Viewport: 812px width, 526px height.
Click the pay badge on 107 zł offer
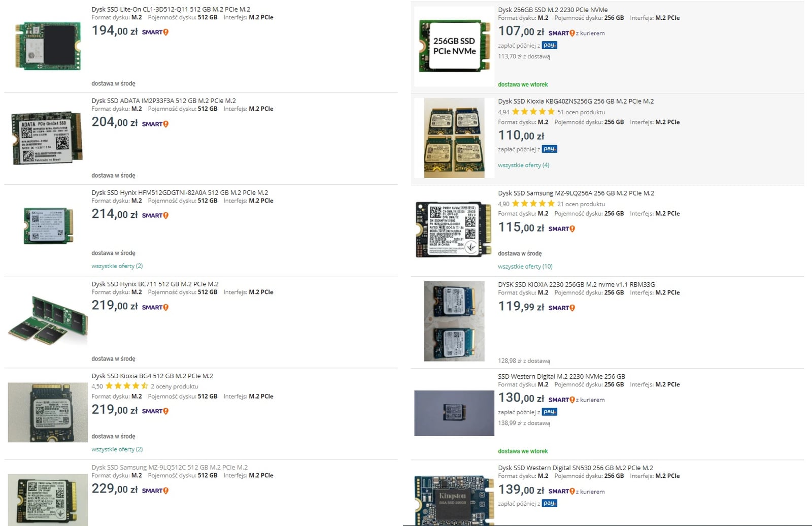549,45
